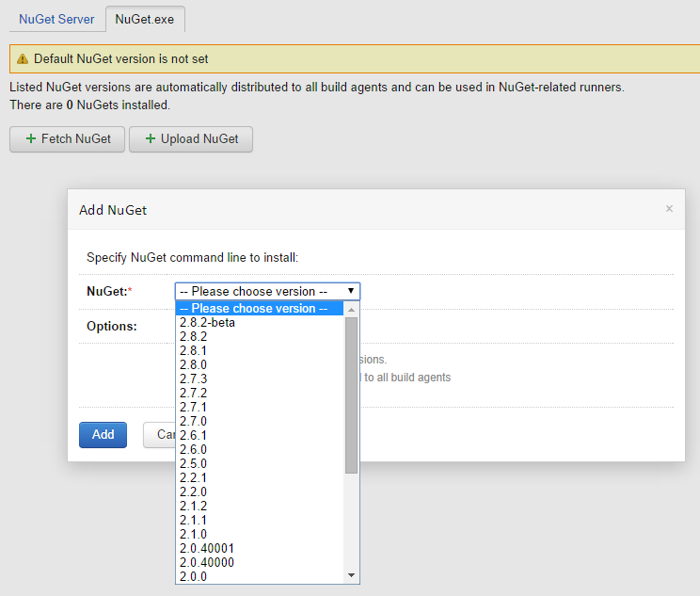Viewport: 700px width, 596px height.
Task: Select version 2.6.0 entry
Action: pos(260,449)
